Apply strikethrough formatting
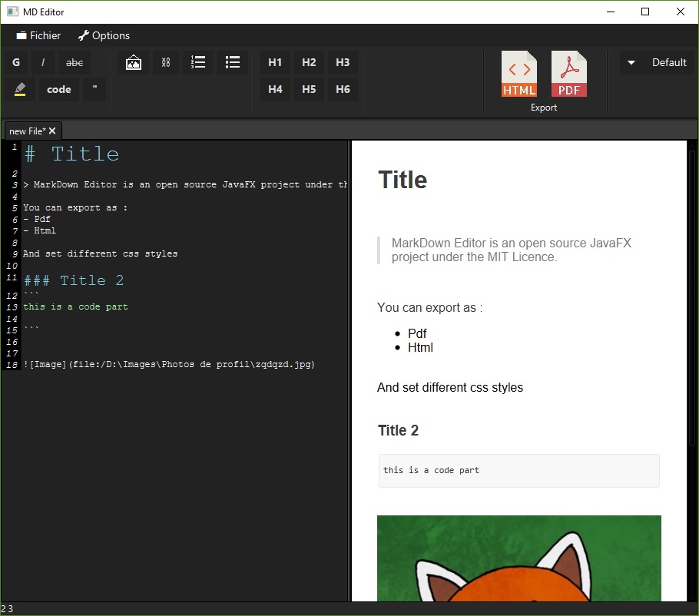Image resolution: width=699 pixels, height=616 pixels. coord(75,63)
